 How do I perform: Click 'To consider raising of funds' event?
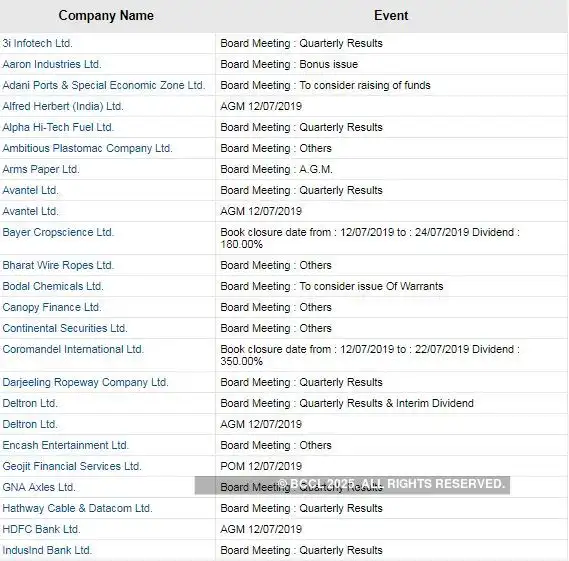click(x=325, y=85)
